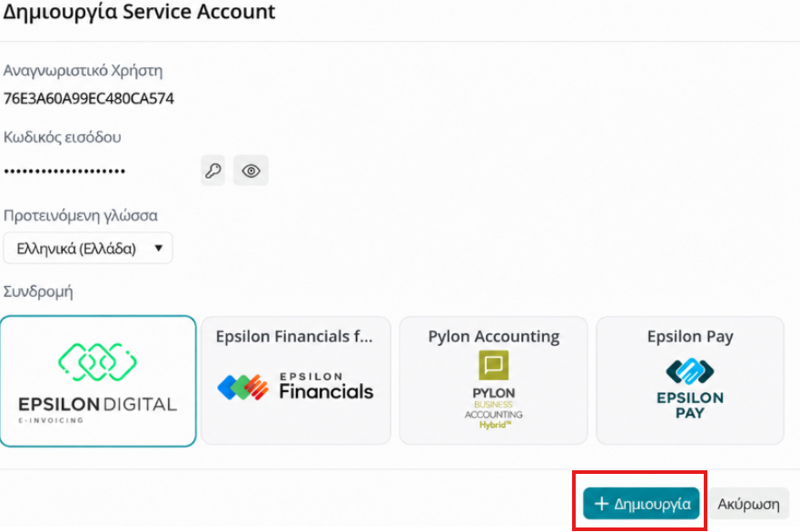This screenshot has width=800, height=532.
Task: Click the plus icon on Δημιουργία button
Action: click(601, 504)
